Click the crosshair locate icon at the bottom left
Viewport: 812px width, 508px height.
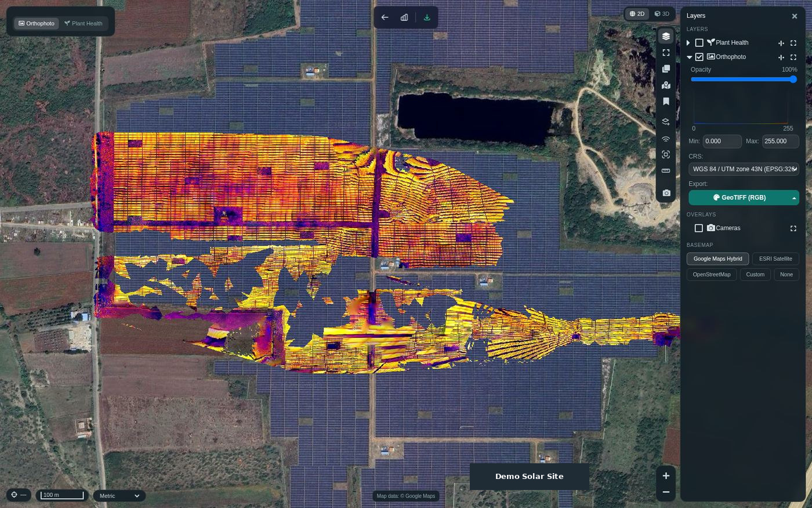pyautogui.click(x=14, y=495)
